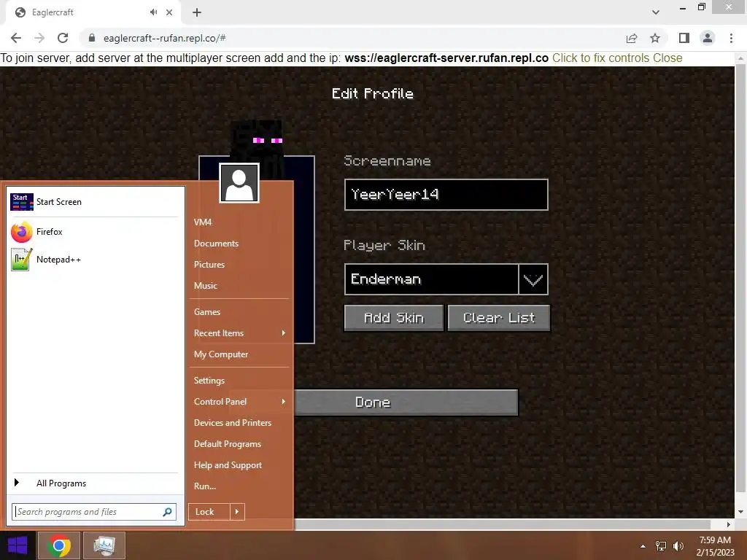
Task: Open My Computer
Action: tap(220, 354)
